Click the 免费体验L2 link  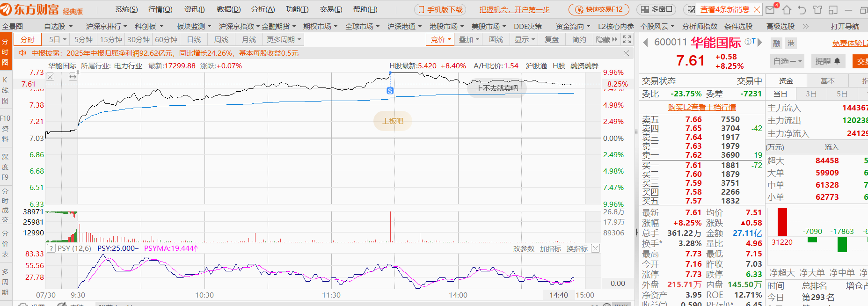pos(850,44)
